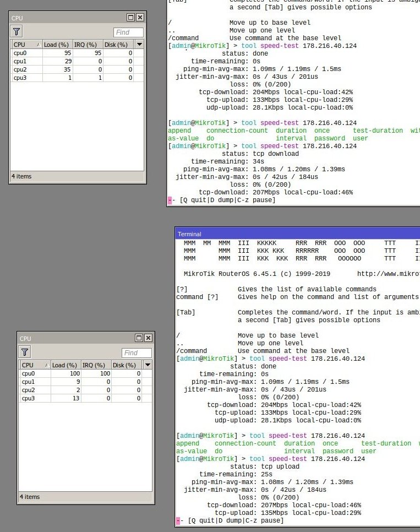Select the cpu0 row in the lower CPU window
Viewport: 420px width, 532px height.
[x=85, y=373]
